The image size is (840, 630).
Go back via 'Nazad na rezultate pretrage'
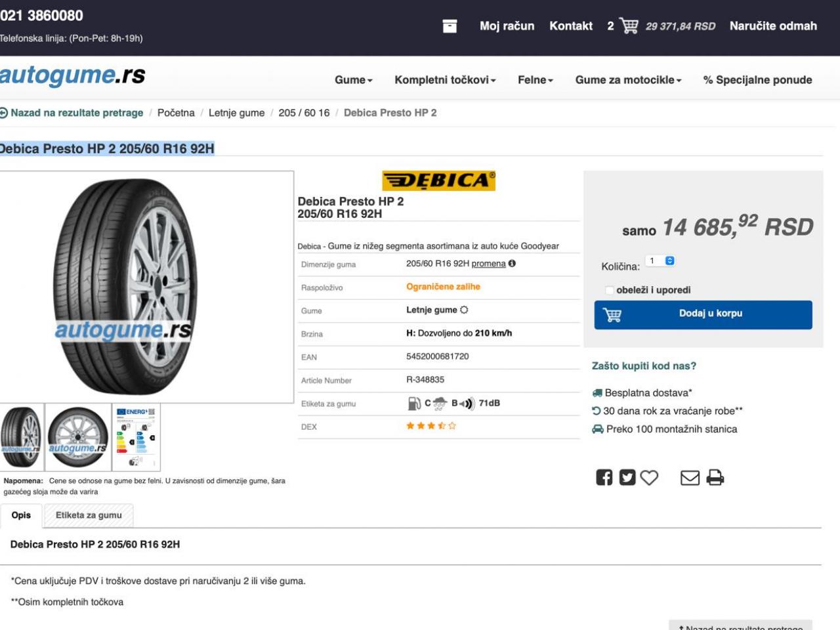point(71,113)
